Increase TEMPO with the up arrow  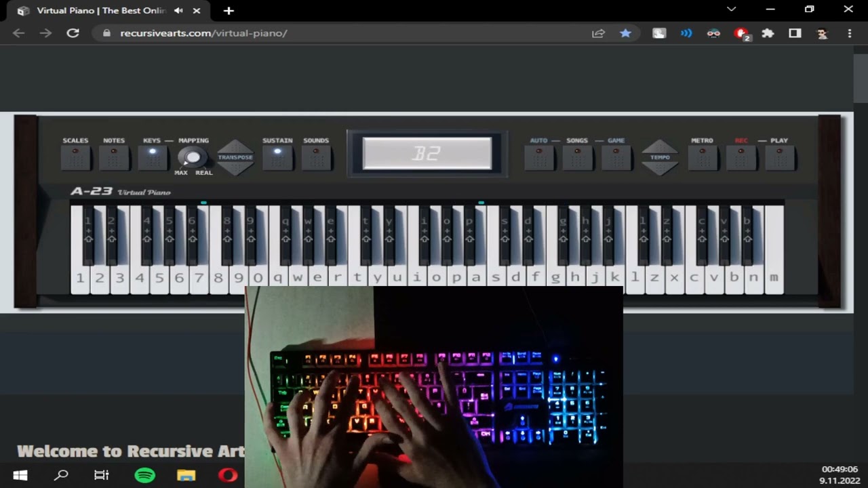tap(660, 146)
